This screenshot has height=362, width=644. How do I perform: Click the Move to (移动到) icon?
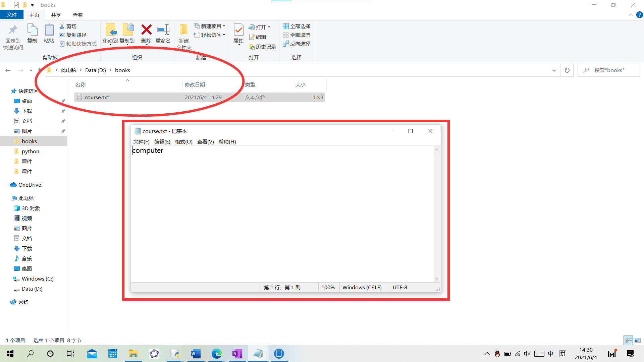pos(110,30)
